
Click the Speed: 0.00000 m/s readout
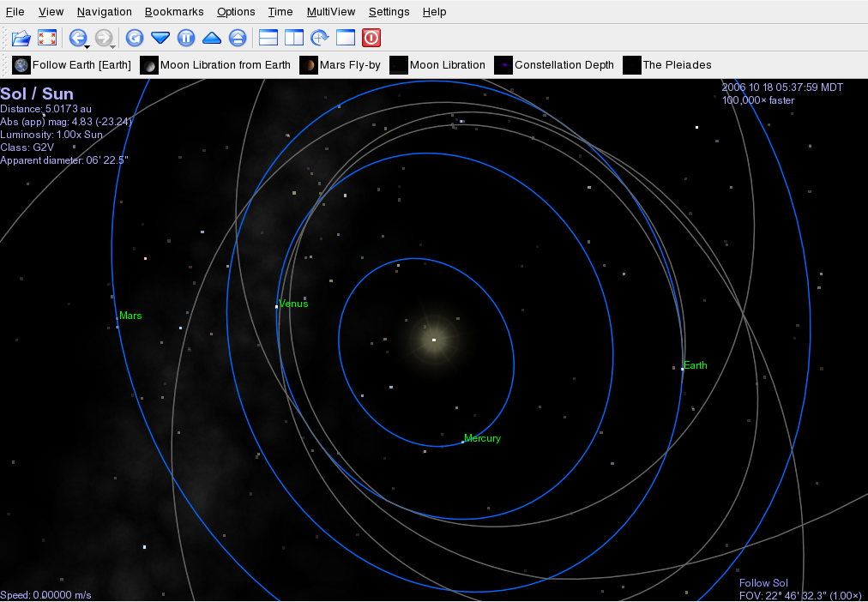46,595
